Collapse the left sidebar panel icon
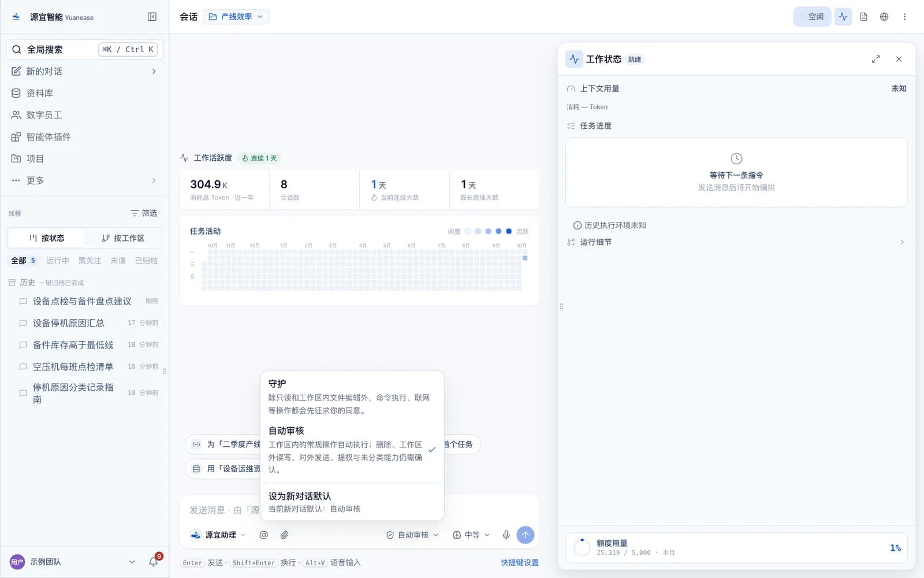The height and width of the screenshot is (578, 924). point(152,17)
